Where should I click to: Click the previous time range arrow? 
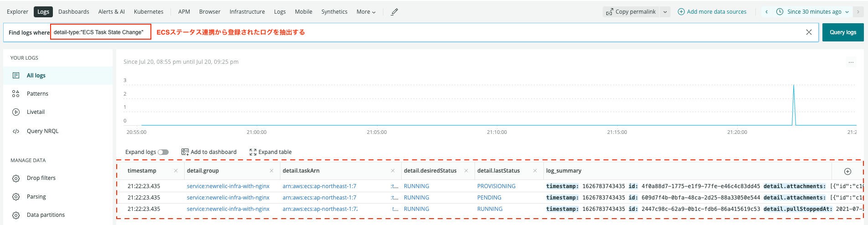(x=767, y=12)
